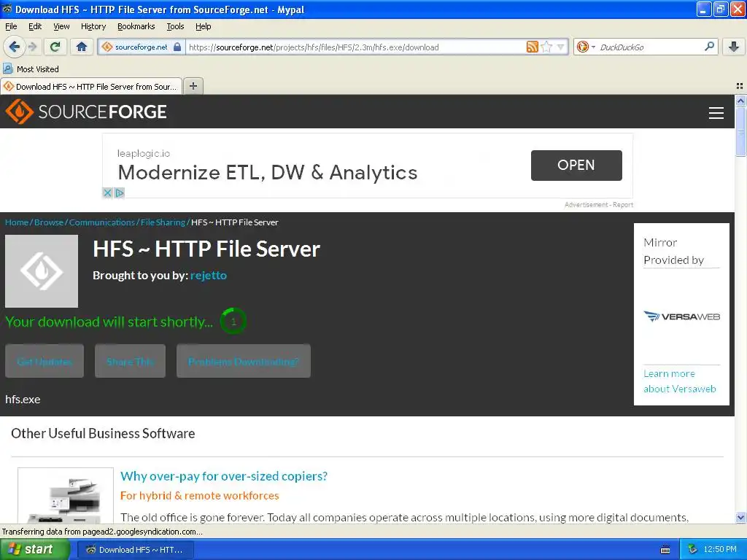
Task: Click the keyboard icon in system tray
Action: click(665, 550)
